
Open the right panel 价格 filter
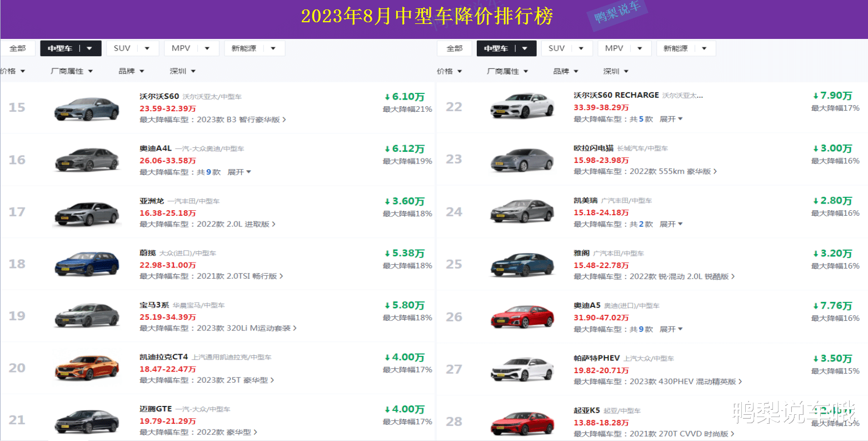point(450,71)
